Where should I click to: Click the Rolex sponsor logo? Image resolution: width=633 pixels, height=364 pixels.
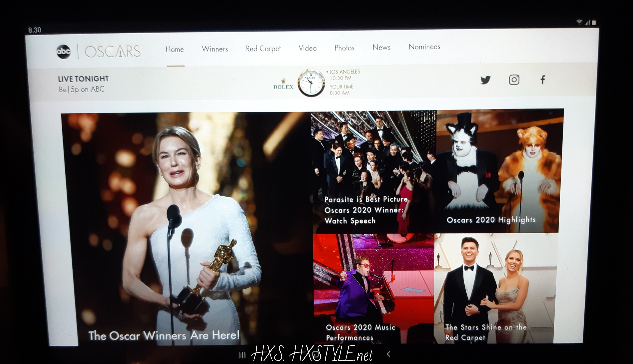[x=283, y=84]
